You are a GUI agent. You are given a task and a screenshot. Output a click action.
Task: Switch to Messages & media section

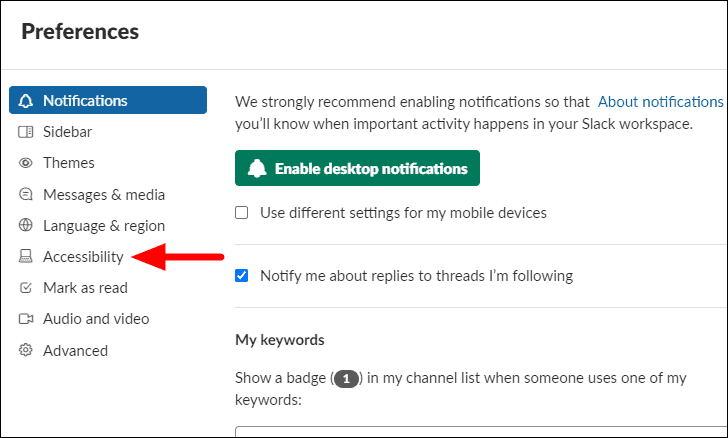104,194
